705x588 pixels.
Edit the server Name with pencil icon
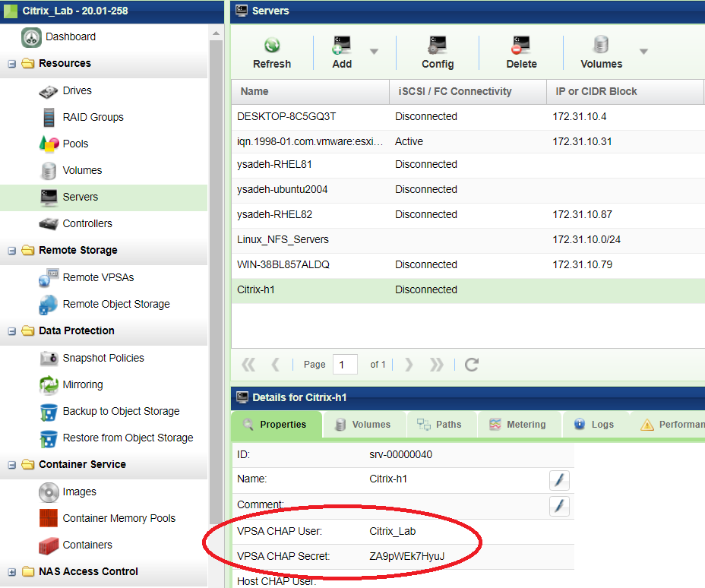click(x=559, y=481)
